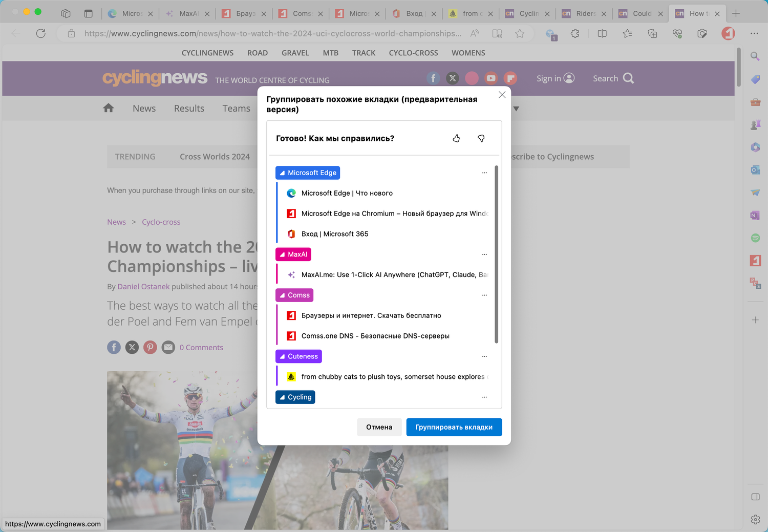Click the profile avatar icon in toolbar
This screenshot has height=532, width=768.
tap(728, 34)
